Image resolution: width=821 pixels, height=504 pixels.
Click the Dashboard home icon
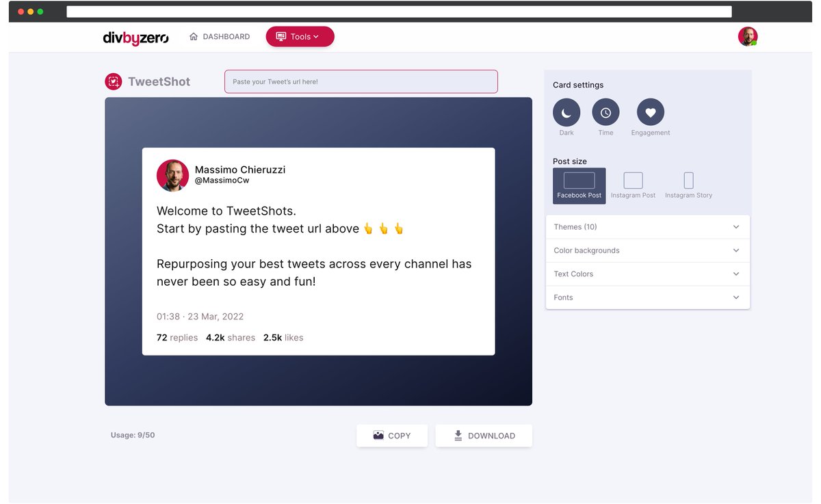[x=194, y=36]
